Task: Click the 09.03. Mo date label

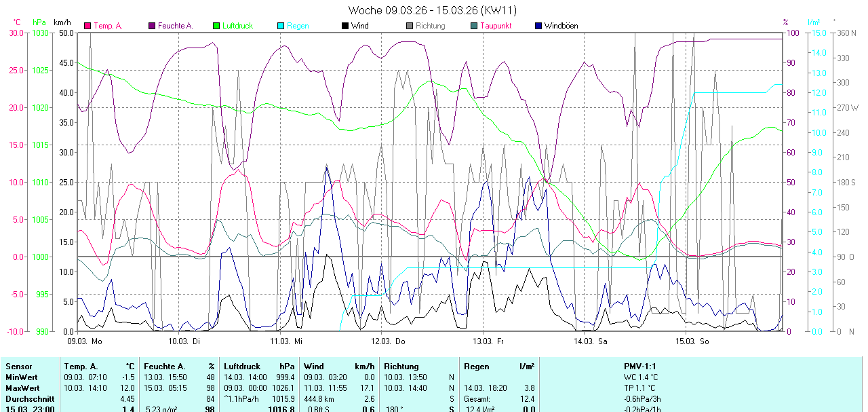Action: tap(84, 341)
